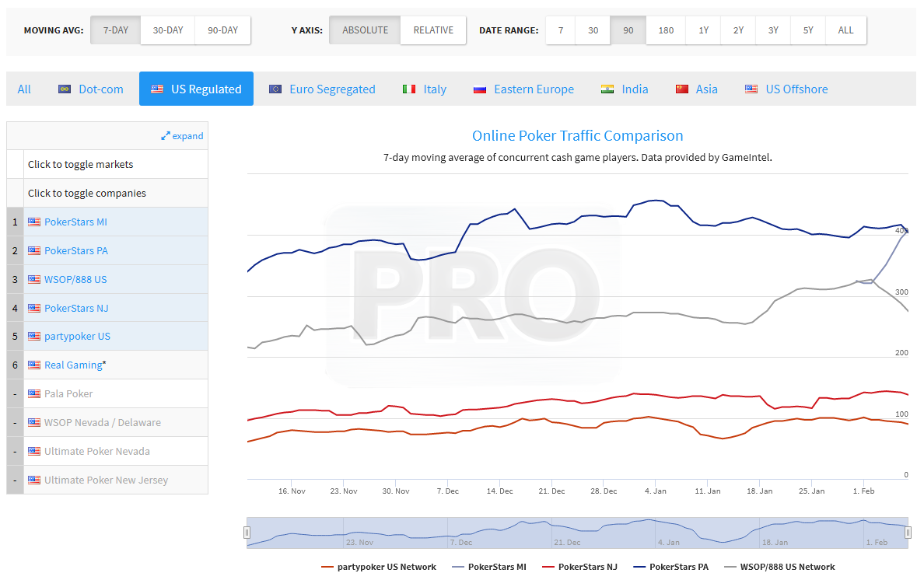Click the right range navigator handle

point(908,533)
